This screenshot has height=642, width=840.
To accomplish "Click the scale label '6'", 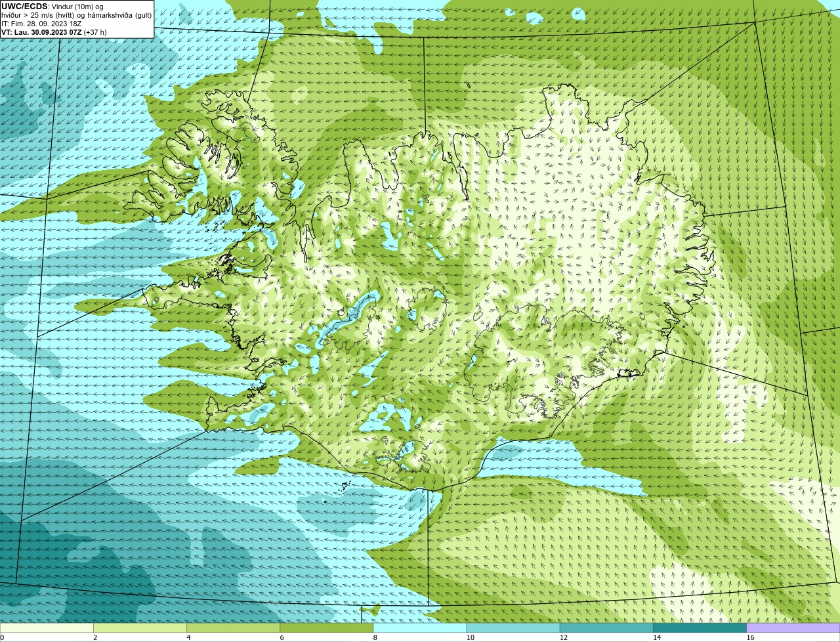I will click(282, 637).
